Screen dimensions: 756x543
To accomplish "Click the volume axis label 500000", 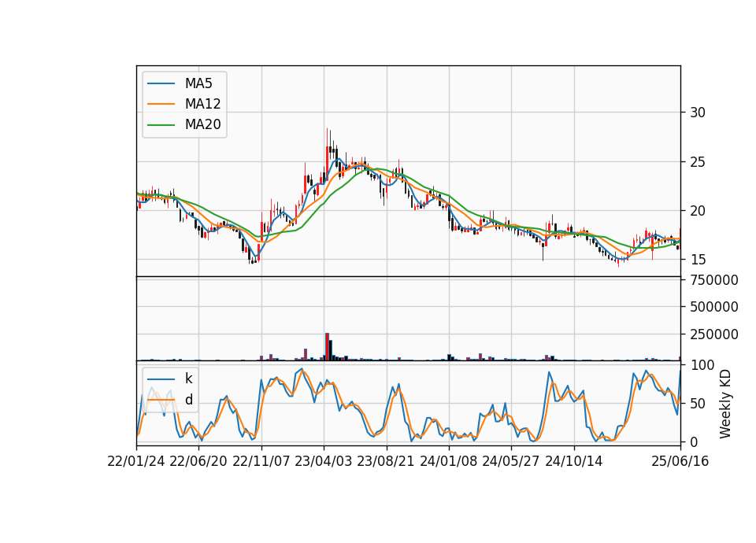I will (x=714, y=307).
